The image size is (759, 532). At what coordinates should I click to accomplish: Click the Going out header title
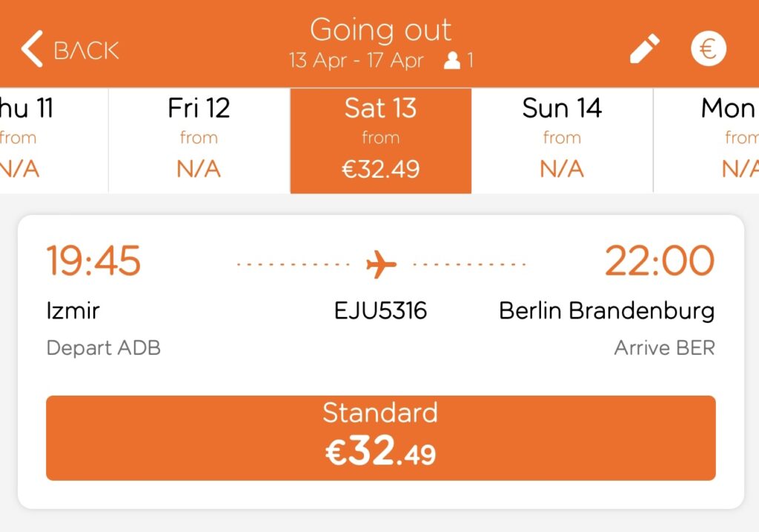[x=379, y=30]
